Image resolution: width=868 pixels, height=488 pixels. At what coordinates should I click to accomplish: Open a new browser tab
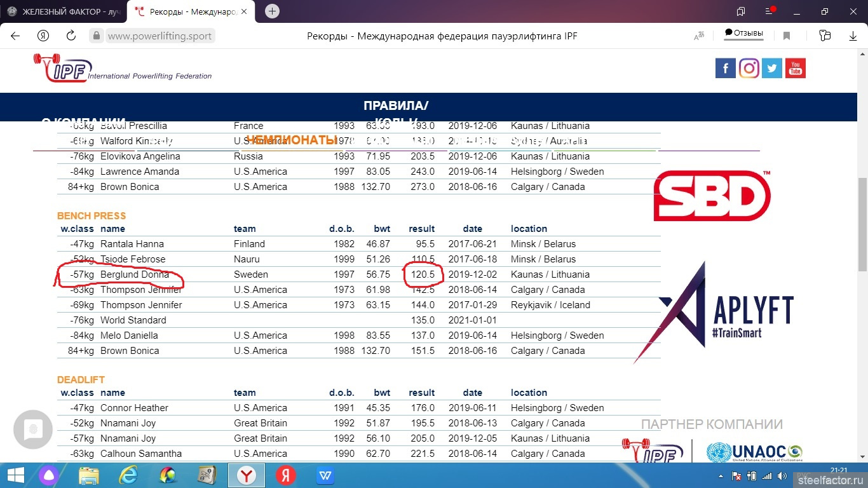tap(272, 11)
